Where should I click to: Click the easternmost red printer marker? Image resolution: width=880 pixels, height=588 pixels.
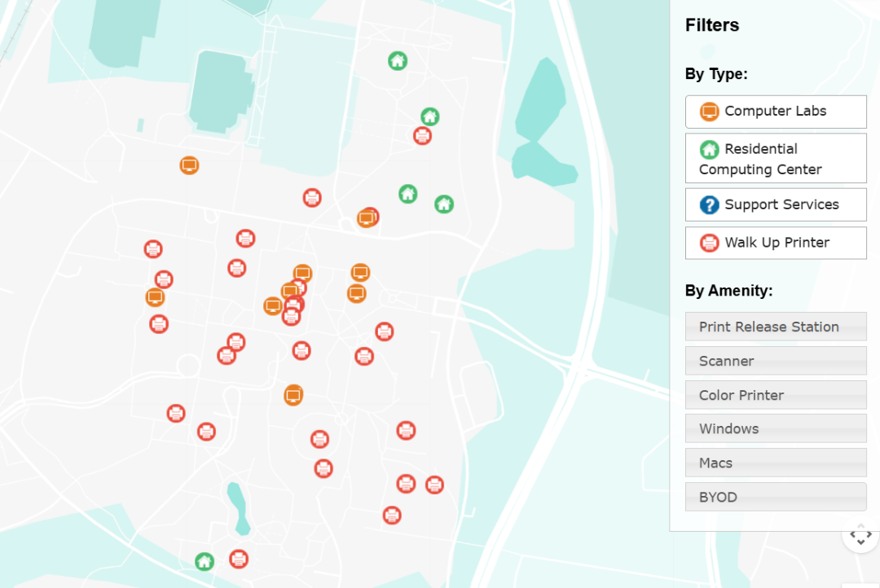[x=434, y=485]
